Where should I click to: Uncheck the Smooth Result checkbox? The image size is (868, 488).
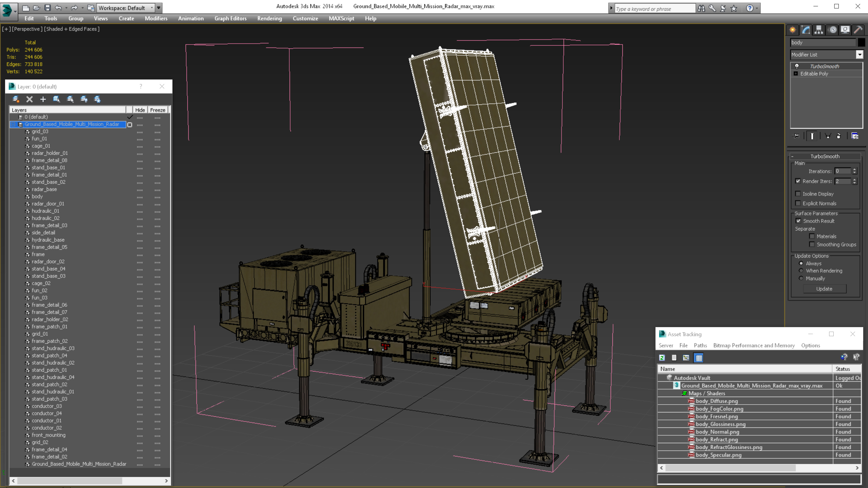(x=798, y=221)
